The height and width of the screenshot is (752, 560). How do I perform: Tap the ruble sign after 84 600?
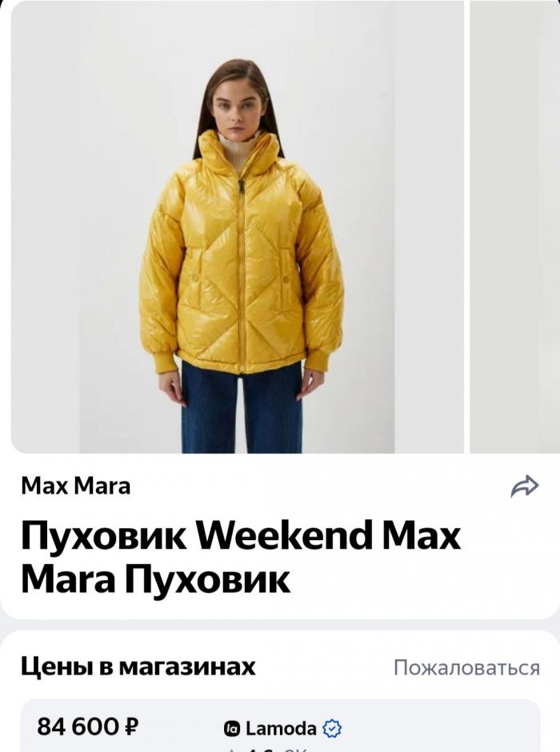[131, 727]
